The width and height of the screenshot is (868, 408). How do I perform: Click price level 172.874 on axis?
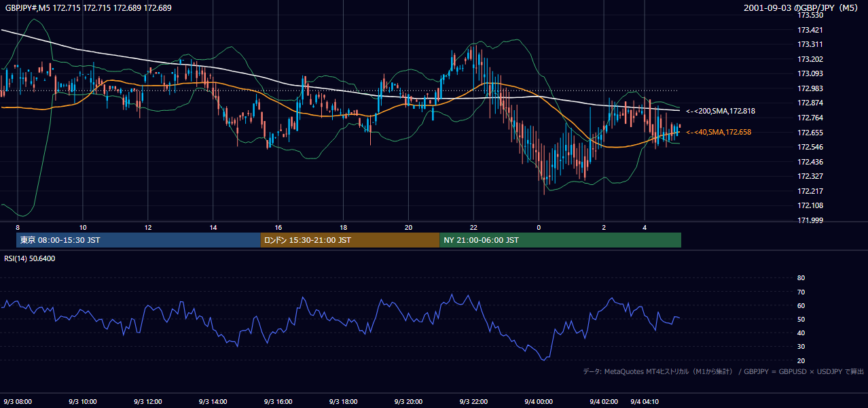[810, 103]
